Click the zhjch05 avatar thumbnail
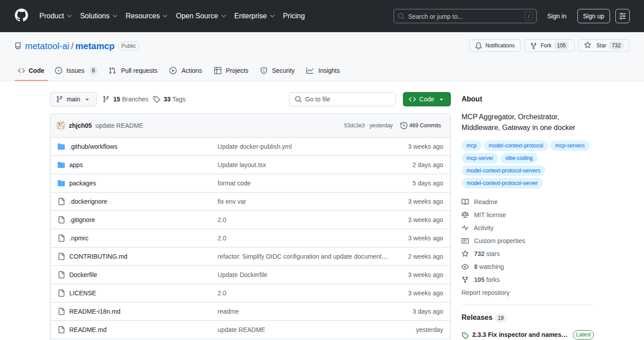The width and height of the screenshot is (644, 340). coord(61,126)
